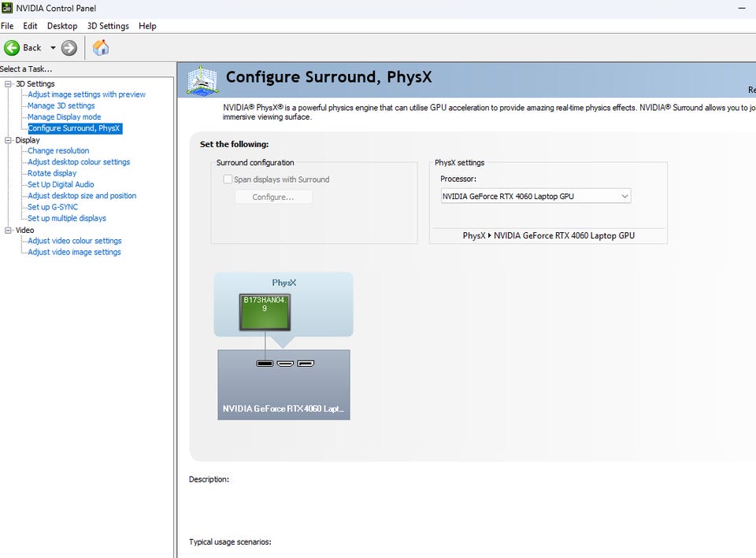This screenshot has height=558, width=756.
Task: Collapse the Video tree node
Action: pos(8,231)
